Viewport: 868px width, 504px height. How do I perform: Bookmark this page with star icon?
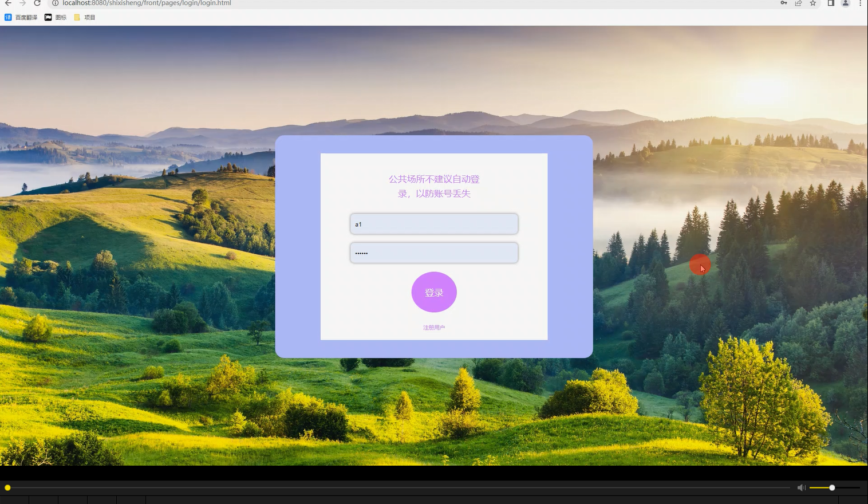[x=813, y=3]
